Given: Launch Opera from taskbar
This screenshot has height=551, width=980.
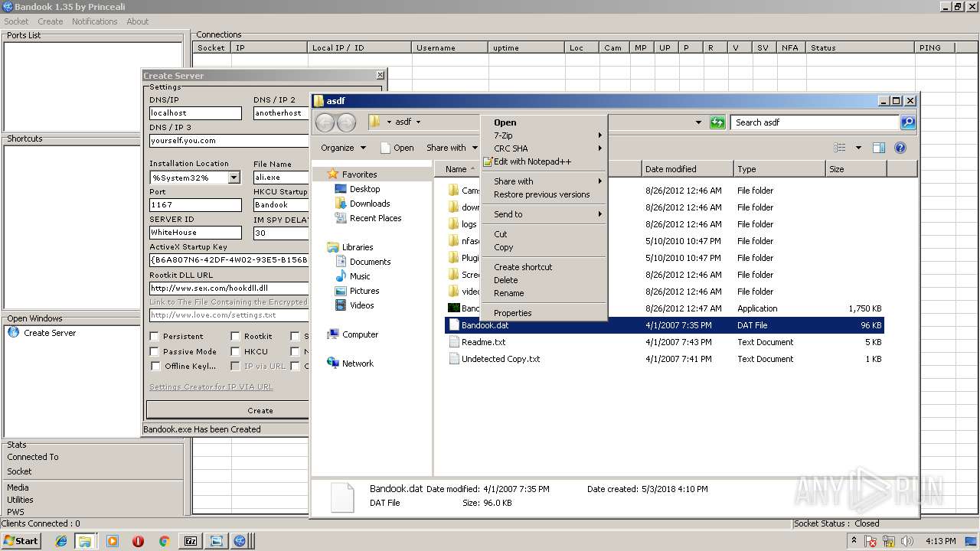Looking at the screenshot, I should pos(138,541).
